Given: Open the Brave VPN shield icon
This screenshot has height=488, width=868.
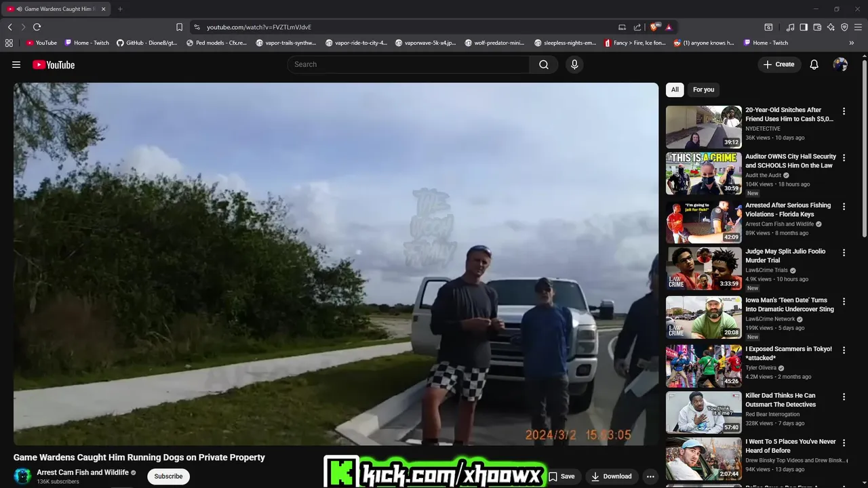Looking at the screenshot, I should pyautogui.click(x=844, y=27).
